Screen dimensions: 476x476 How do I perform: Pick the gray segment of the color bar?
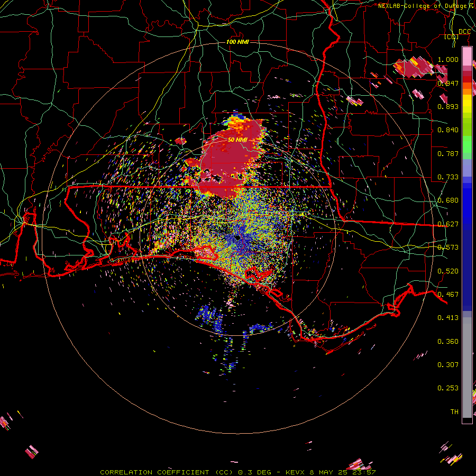467,368
